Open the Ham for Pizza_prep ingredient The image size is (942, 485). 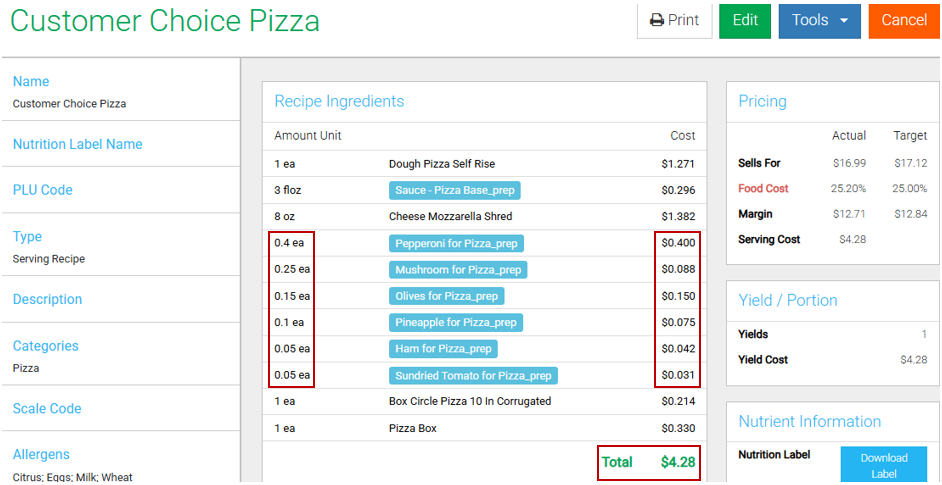click(x=443, y=348)
